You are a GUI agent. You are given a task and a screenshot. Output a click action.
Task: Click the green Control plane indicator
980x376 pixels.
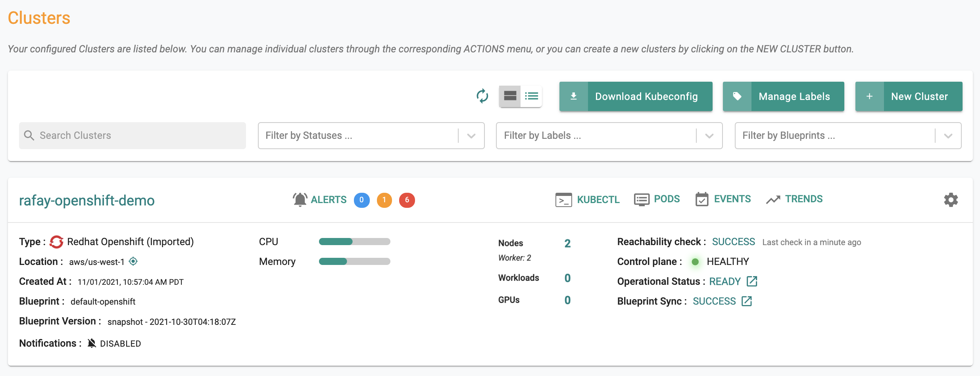click(695, 262)
